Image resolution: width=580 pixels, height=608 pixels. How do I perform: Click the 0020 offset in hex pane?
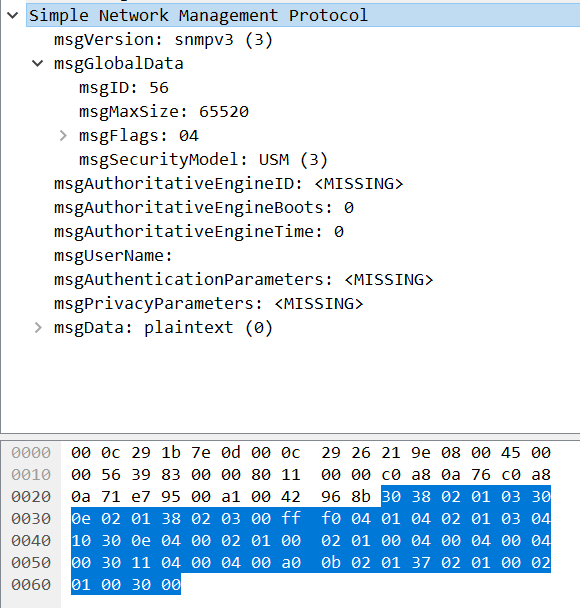[x=31, y=497]
